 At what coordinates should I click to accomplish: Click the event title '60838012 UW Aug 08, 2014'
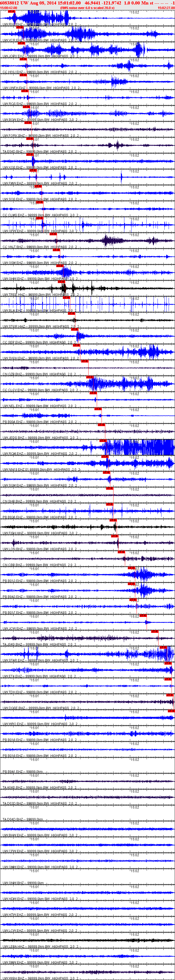(x=28, y=3)
